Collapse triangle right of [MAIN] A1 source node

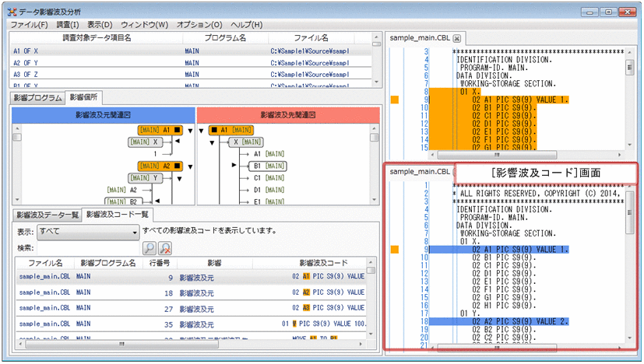click(190, 131)
